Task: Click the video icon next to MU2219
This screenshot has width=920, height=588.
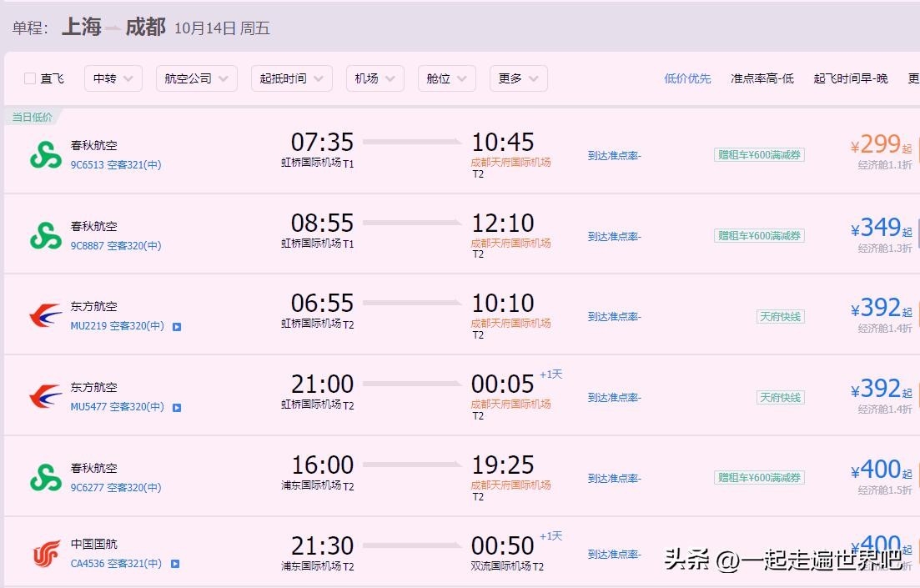Action: pos(177,327)
